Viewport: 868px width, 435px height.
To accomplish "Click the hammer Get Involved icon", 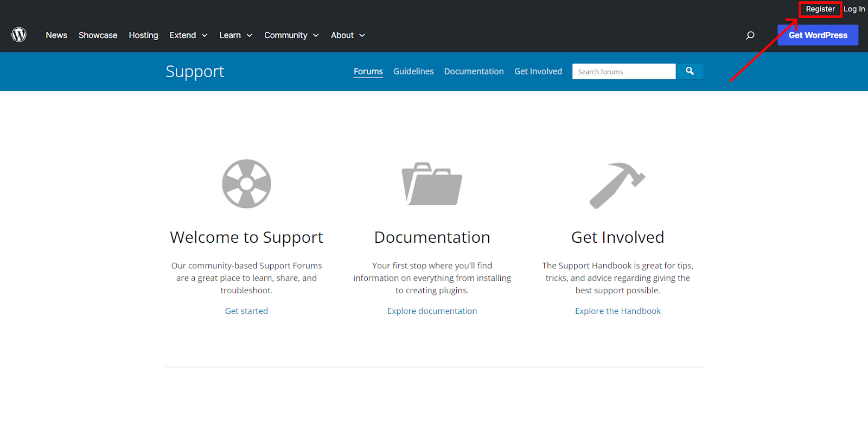I will (617, 185).
